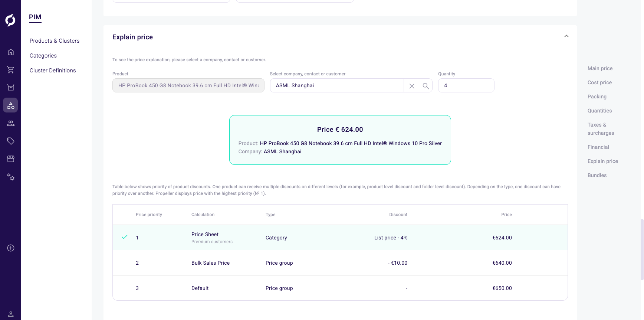Click the product name in summary card

click(351, 143)
